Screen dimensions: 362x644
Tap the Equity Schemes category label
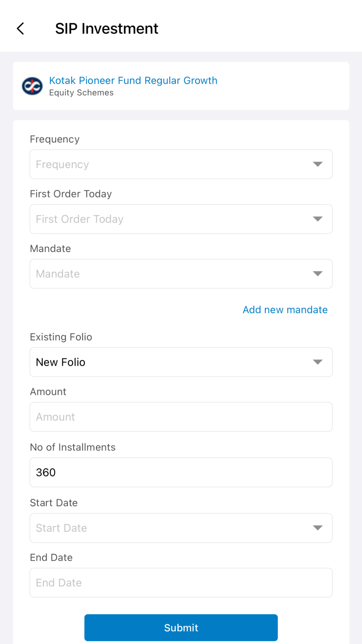coord(81,93)
